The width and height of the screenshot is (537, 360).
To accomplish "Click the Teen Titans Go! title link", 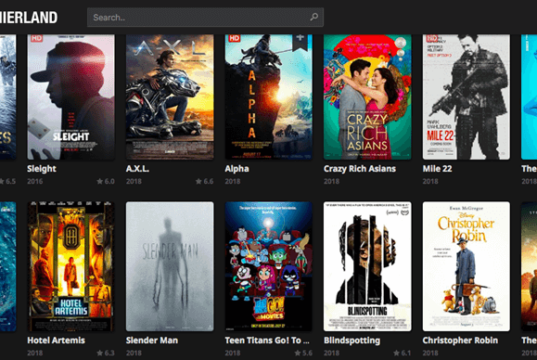I will (x=267, y=340).
